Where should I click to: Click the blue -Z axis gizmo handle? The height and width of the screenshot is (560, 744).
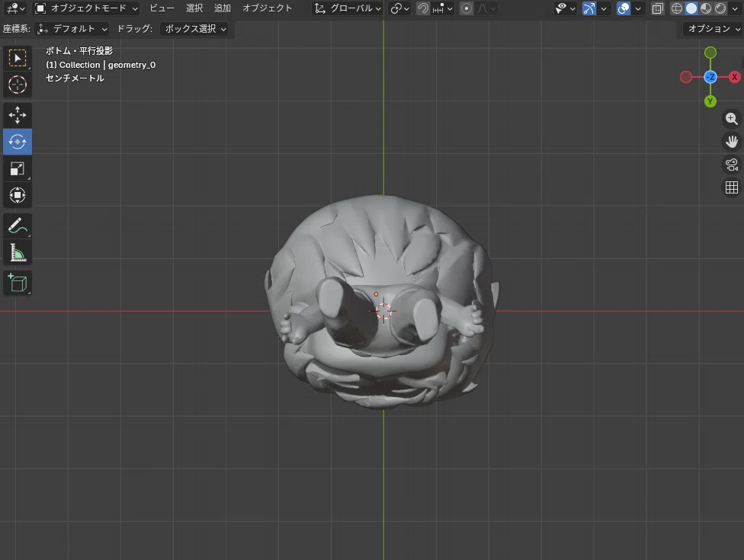coord(710,77)
